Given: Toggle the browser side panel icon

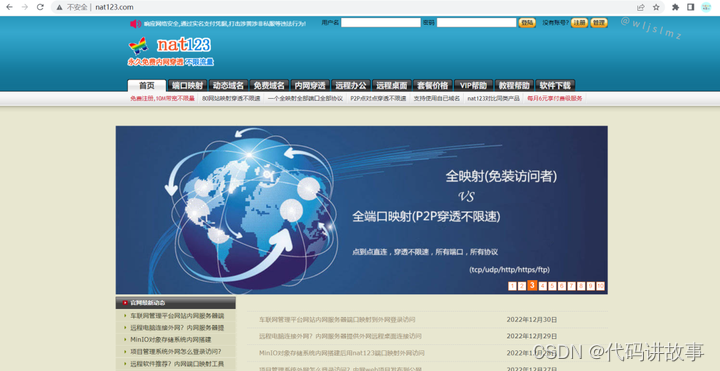Looking at the screenshot, I should [690, 7].
